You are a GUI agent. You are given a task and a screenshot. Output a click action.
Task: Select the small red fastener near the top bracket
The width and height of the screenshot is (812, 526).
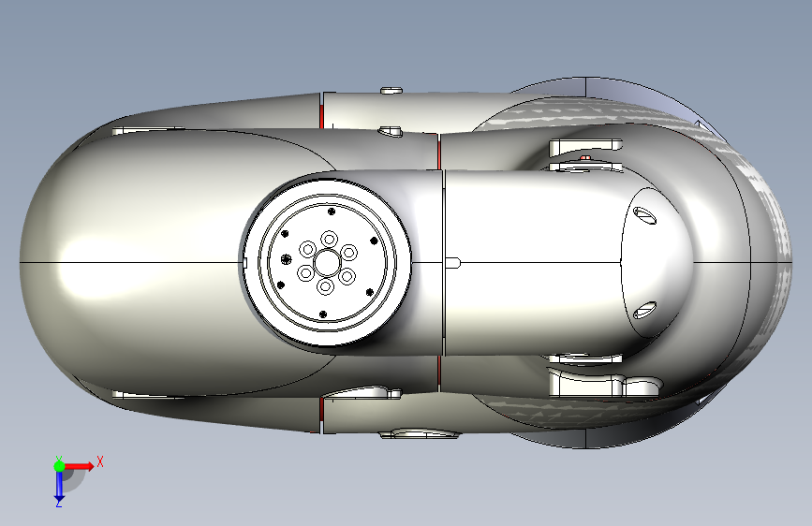pyautogui.click(x=585, y=157)
